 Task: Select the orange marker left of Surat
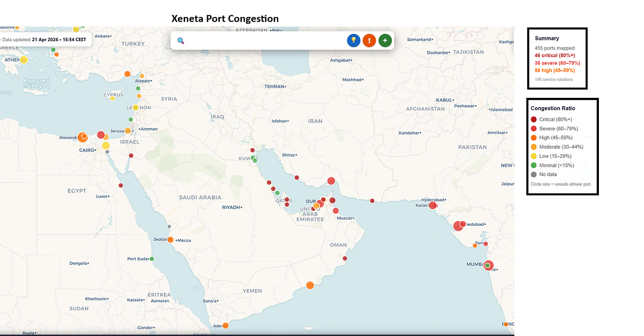click(475, 245)
